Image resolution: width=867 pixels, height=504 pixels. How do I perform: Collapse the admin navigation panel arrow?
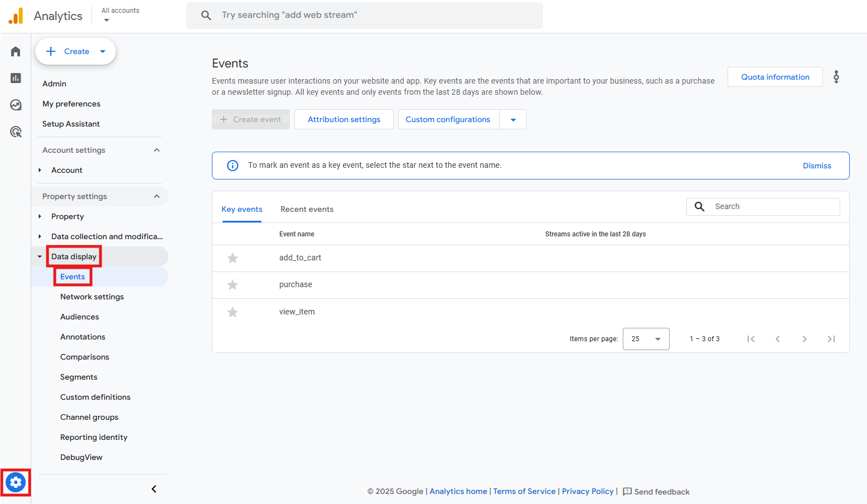154,489
